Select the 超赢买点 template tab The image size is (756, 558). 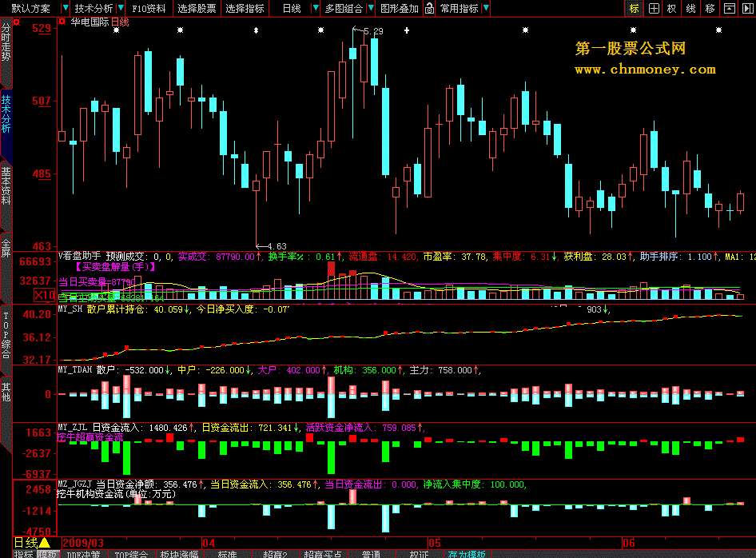pos(323,554)
